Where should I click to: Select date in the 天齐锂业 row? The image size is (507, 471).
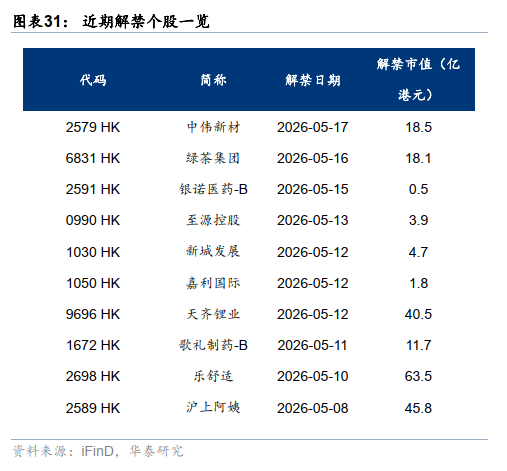(313, 314)
